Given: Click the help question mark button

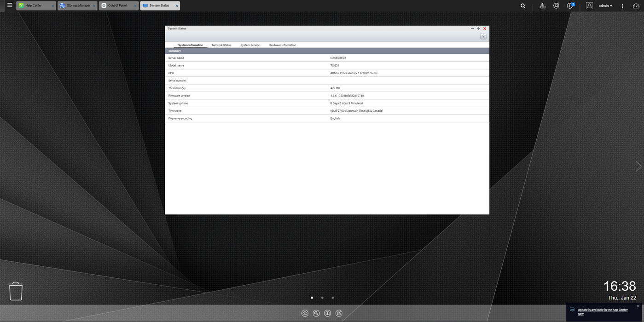Looking at the screenshot, I should (x=483, y=36).
